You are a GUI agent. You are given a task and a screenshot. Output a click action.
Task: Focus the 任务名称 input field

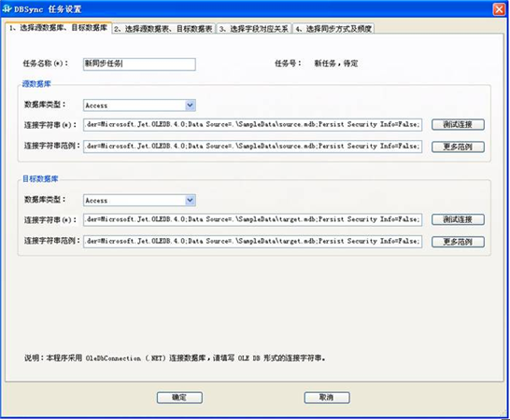(x=139, y=64)
